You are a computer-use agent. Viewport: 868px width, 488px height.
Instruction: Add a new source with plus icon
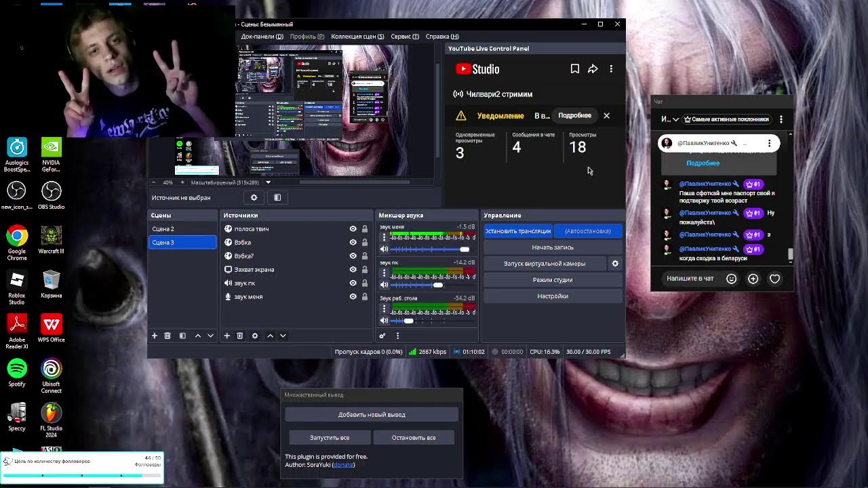(x=227, y=335)
